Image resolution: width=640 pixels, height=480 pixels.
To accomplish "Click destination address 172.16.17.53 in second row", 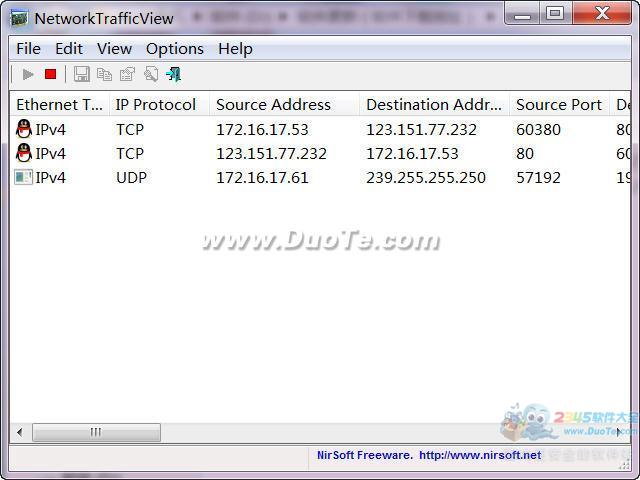I will 412,153.
